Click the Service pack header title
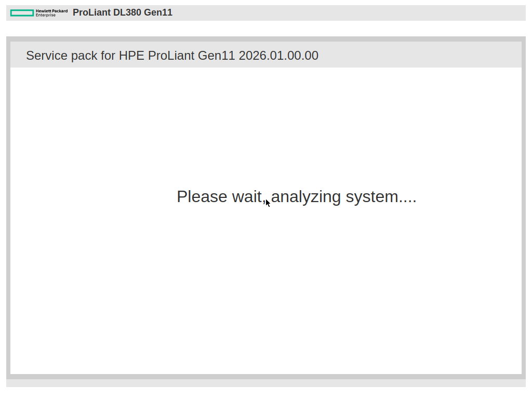This screenshot has height=399, width=532. pos(172,56)
